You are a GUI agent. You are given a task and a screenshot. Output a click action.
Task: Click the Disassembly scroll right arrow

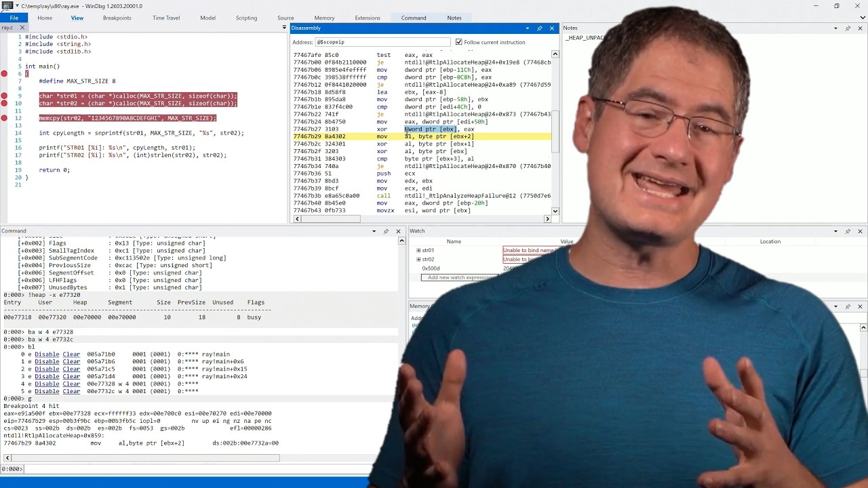pos(547,219)
